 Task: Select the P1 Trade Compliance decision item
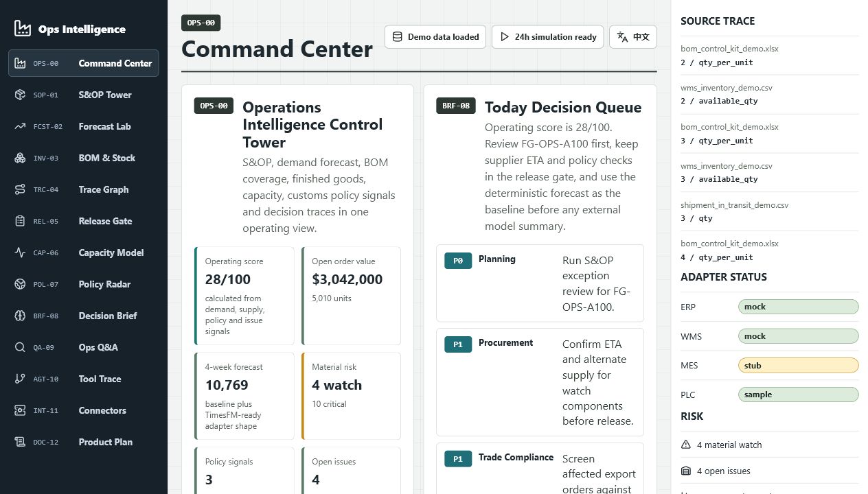click(x=540, y=469)
